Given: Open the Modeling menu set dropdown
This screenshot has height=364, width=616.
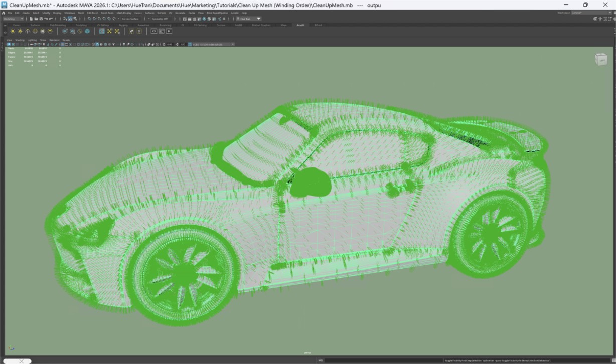Looking at the screenshot, I should 13,19.
